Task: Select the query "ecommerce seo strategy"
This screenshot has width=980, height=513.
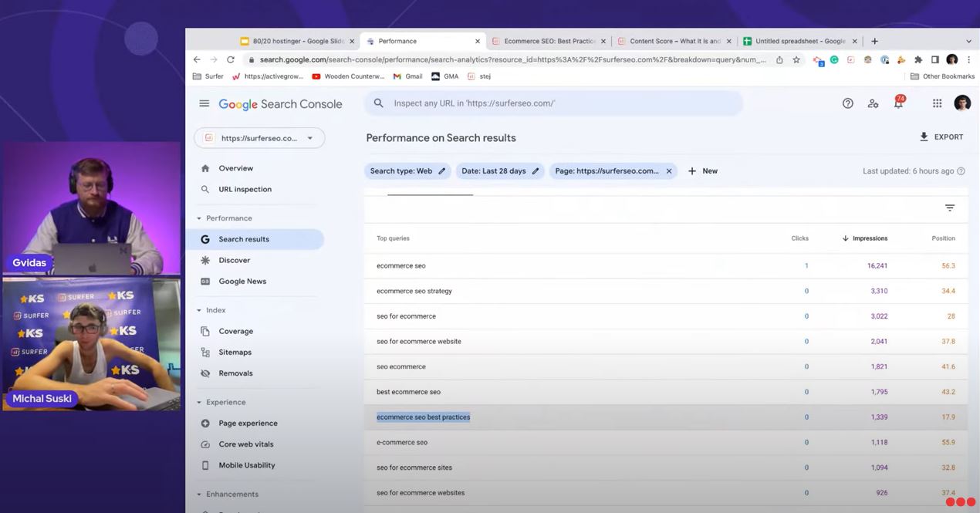Action: click(x=414, y=291)
